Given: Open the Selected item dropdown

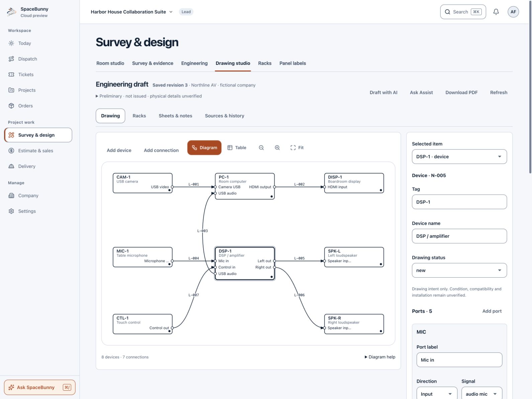Looking at the screenshot, I should [x=459, y=157].
